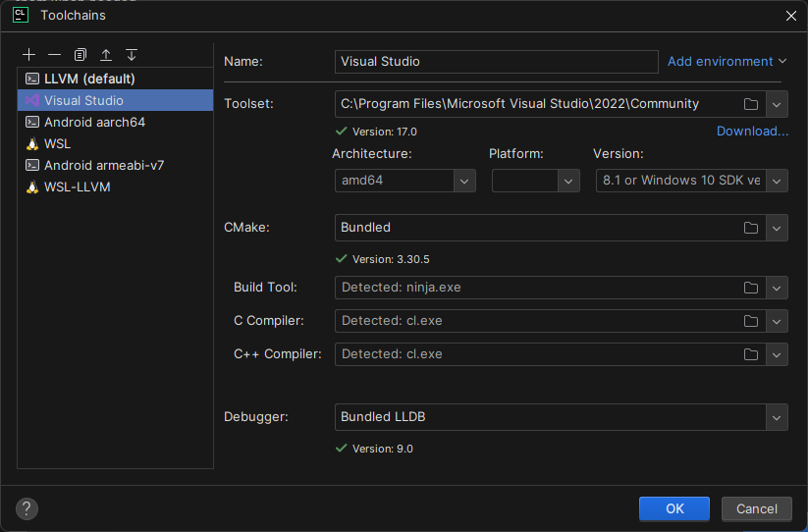Move toolchain down in the list
Screen dimensions: 808x532
tap(132, 55)
